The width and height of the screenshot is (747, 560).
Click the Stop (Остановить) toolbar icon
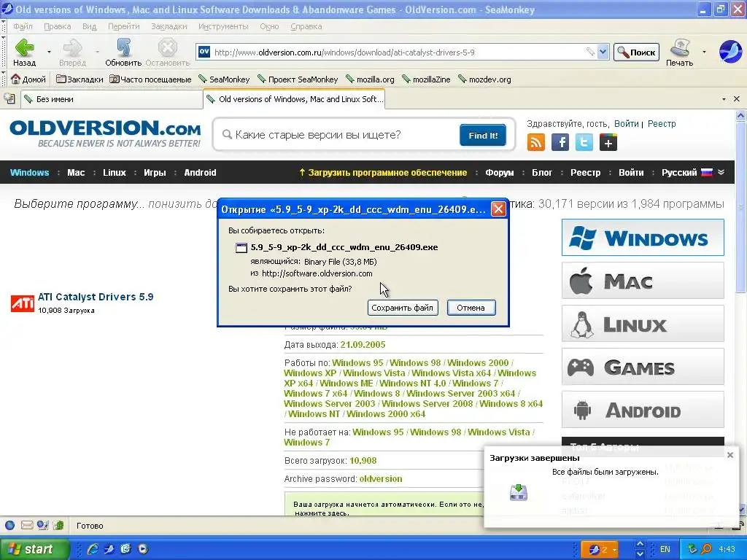click(x=168, y=48)
